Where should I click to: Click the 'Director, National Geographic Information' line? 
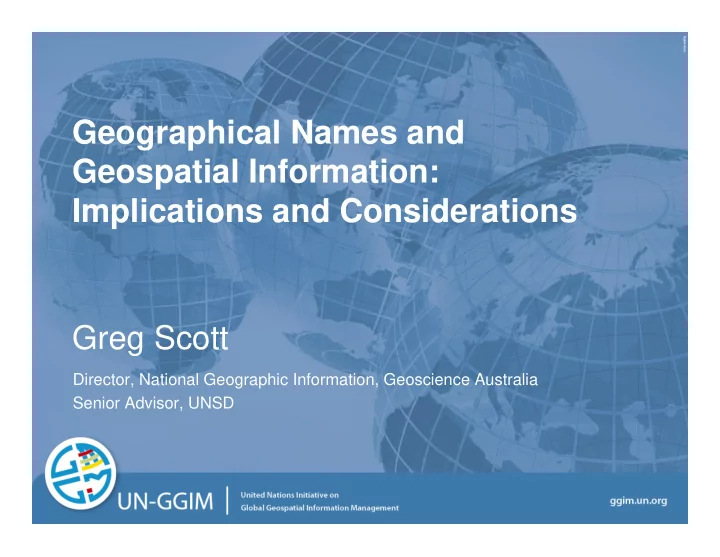pos(305,380)
